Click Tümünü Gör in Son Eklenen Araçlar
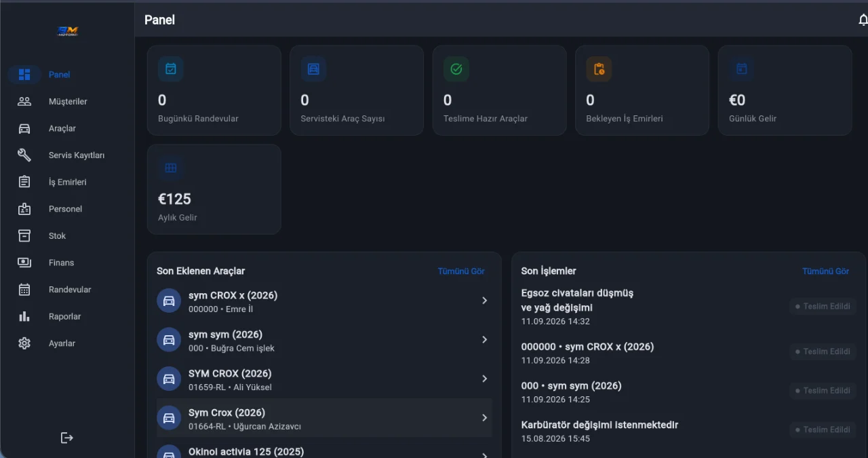 point(461,271)
